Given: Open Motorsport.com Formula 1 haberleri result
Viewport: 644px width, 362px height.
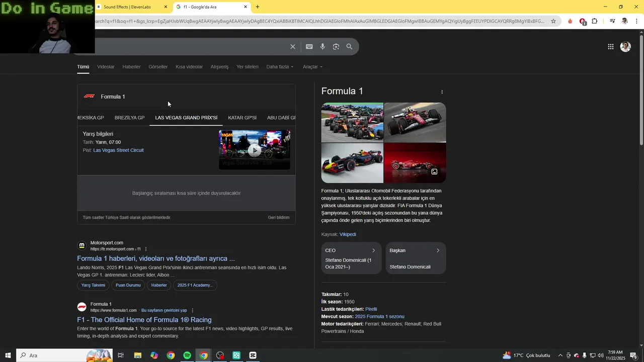Looking at the screenshot, I should (156, 258).
